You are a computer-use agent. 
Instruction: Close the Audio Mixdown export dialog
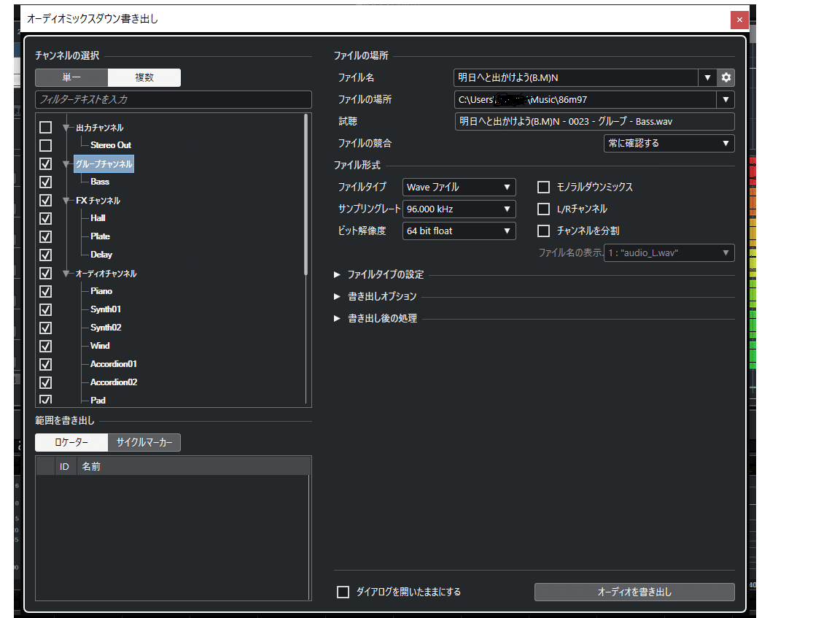coord(739,20)
